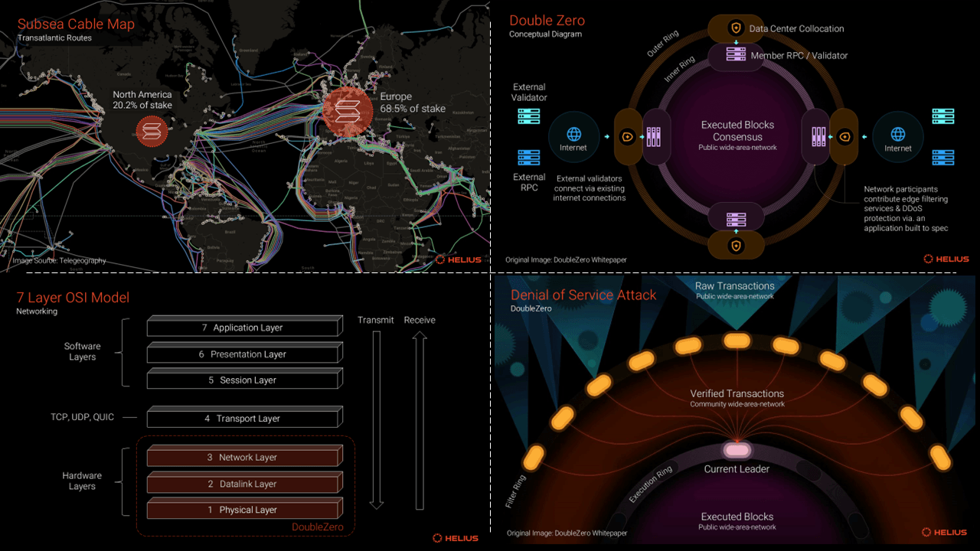980x551 pixels.
Task: Click Executed Blocks text in Denial of Service panel
Action: 737,517
